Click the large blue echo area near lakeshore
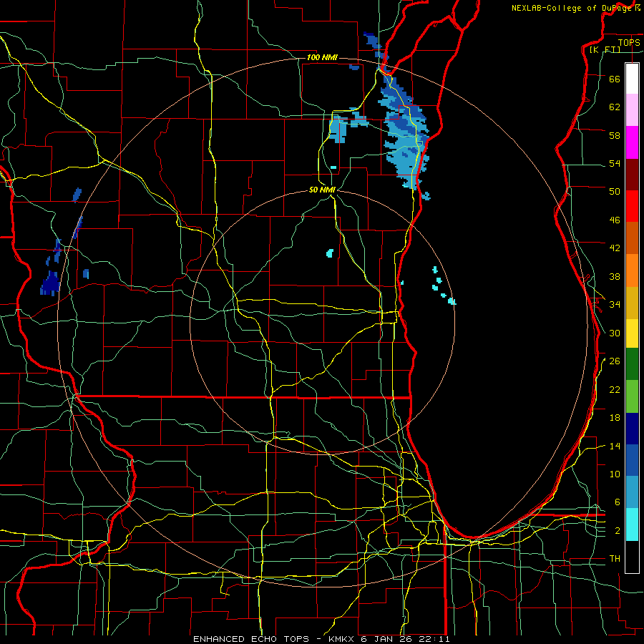This screenshot has width=644, height=644. pos(402,132)
